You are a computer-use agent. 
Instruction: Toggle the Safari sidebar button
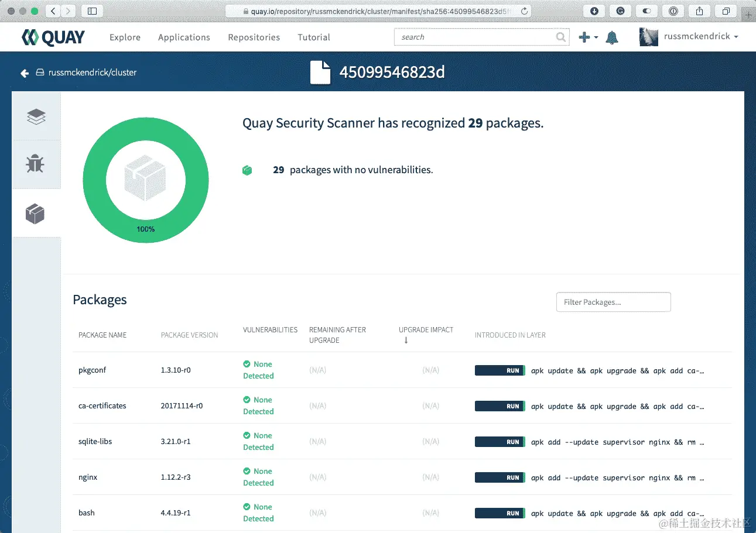(x=93, y=11)
